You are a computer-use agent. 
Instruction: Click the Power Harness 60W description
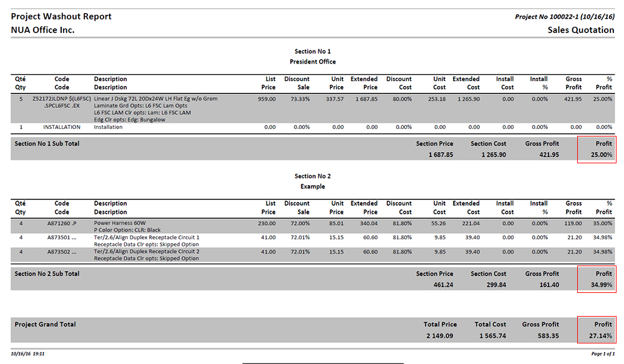120,223
